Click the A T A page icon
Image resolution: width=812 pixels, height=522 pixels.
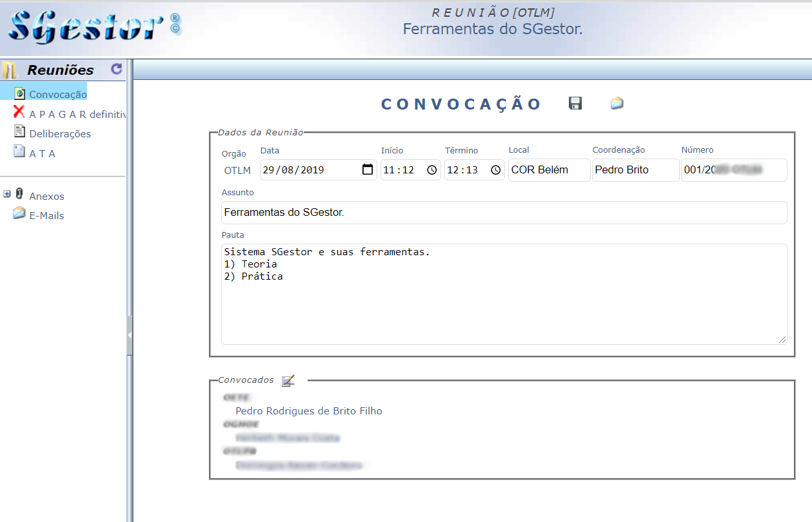[19, 152]
